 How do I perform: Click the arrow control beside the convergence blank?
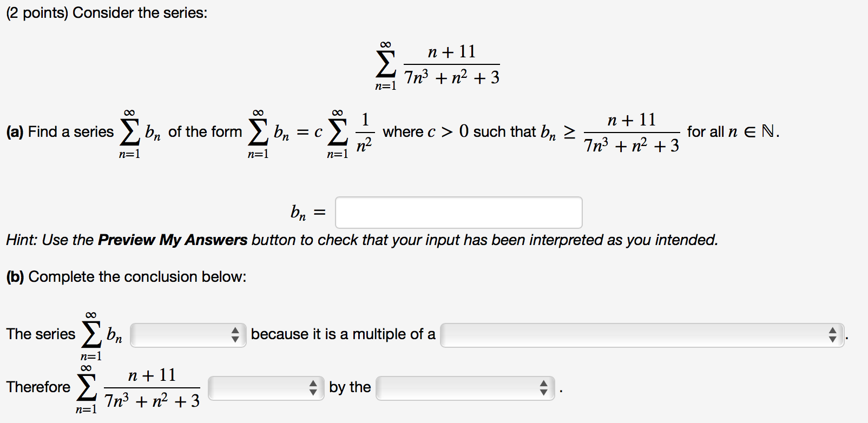coord(314,387)
